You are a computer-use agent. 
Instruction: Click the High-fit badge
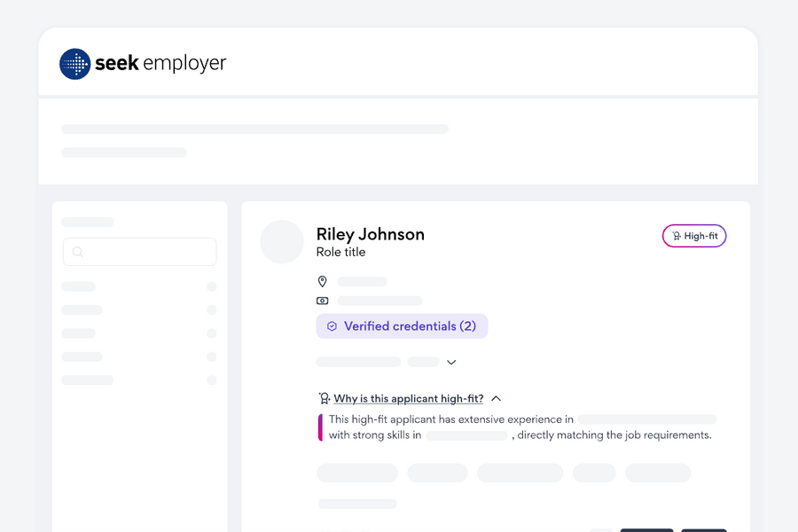click(x=694, y=236)
